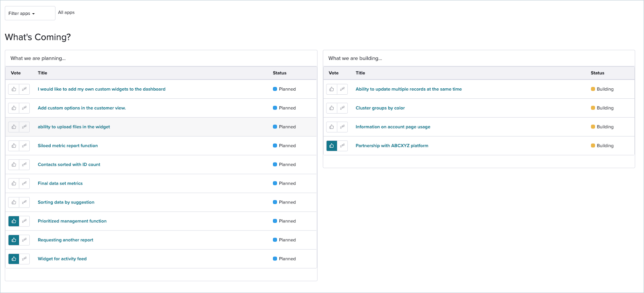
Task: Open 'ability to upload files in the widget' link
Action: tap(74, 127)
